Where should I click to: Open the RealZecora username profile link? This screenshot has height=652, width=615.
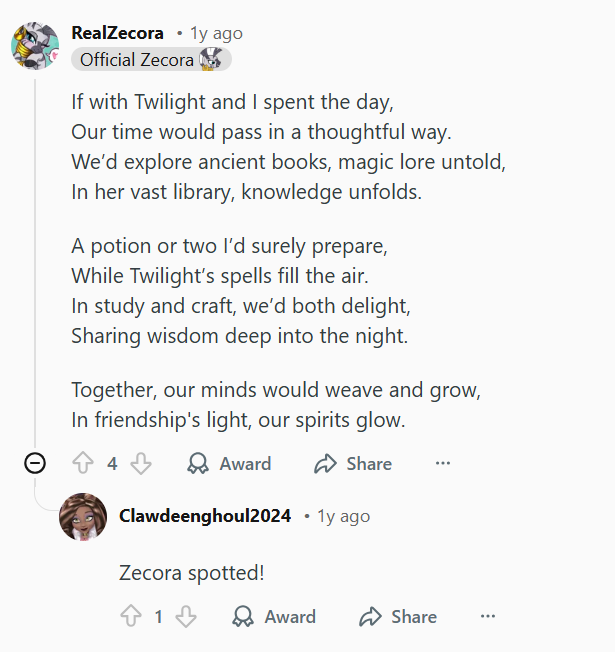point(117,33)
